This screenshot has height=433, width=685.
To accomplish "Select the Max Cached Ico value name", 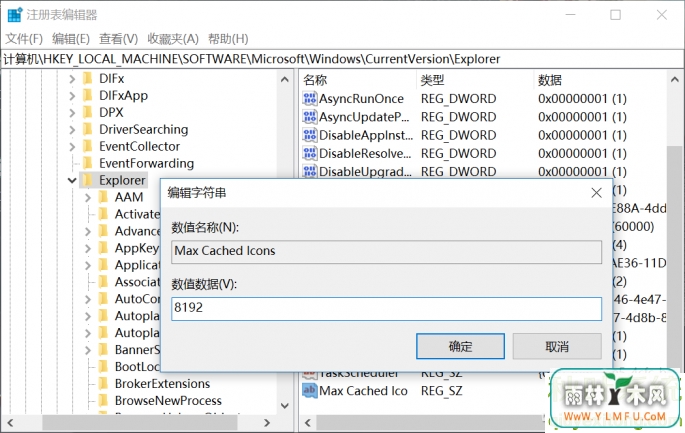I will [x=363, y=391].
